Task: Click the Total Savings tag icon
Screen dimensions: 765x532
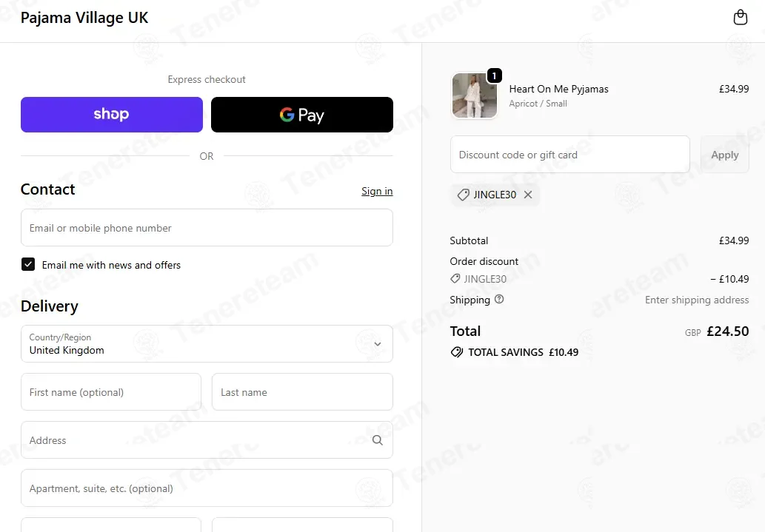Action: click(457, 352)
